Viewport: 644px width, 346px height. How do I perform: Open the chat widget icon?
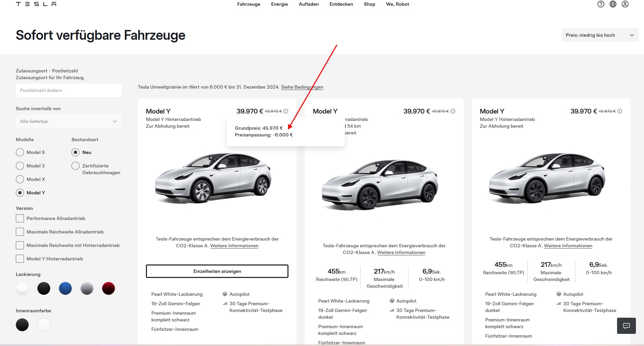626,326
